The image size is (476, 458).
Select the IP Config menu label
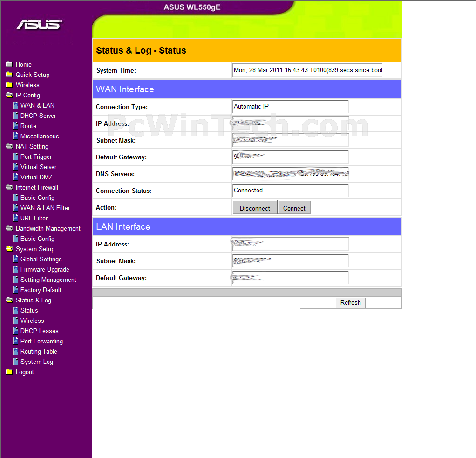click(x=28, y=96)
